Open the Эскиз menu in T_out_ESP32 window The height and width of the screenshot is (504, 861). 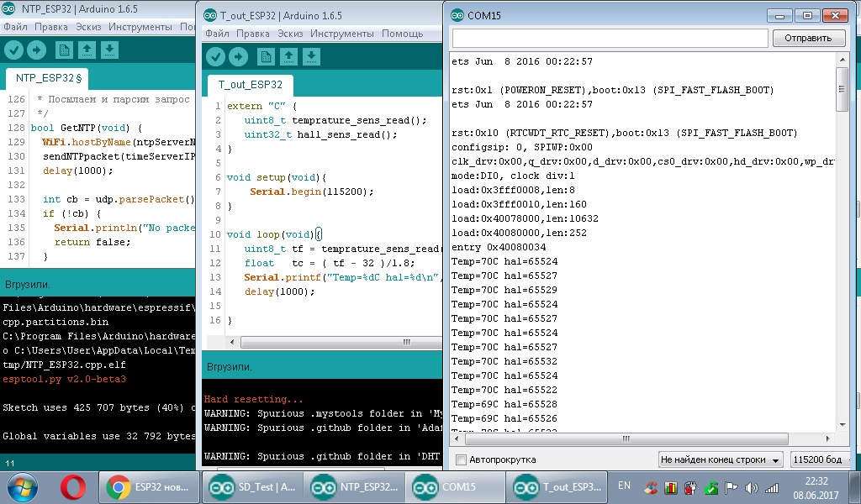pos(290,34)
